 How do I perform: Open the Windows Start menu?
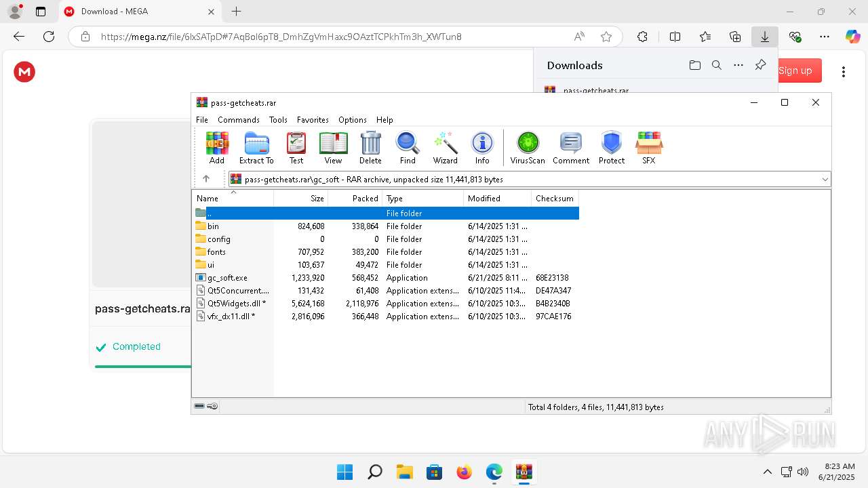pos(344,472)
